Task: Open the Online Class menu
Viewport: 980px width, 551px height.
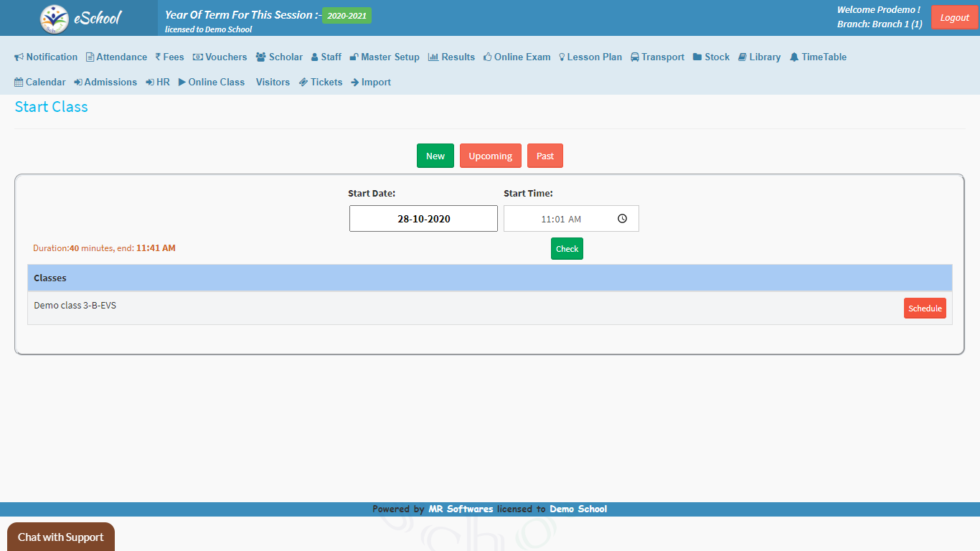Action: [x=212, y=83]
